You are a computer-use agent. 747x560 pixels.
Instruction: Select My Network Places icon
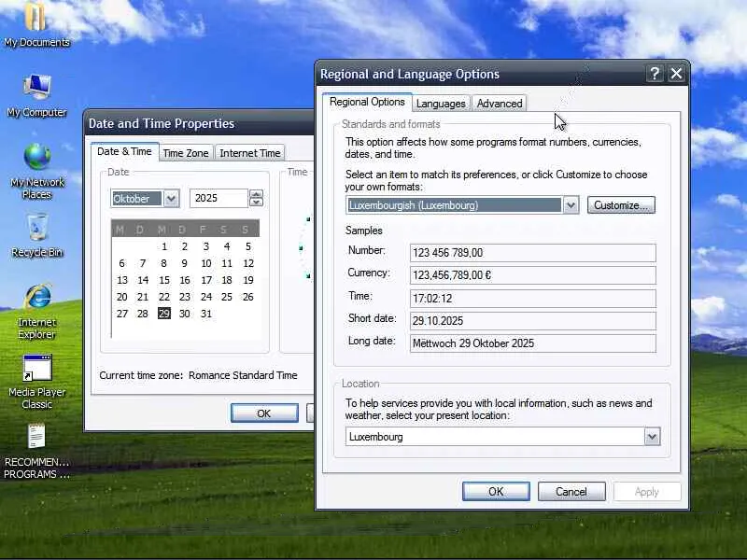36,172
